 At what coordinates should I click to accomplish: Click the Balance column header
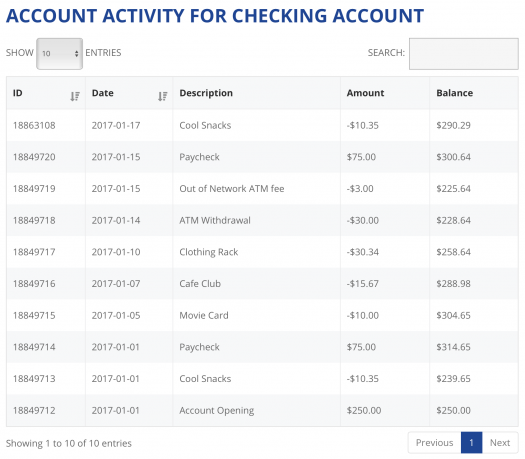(454, 93)
